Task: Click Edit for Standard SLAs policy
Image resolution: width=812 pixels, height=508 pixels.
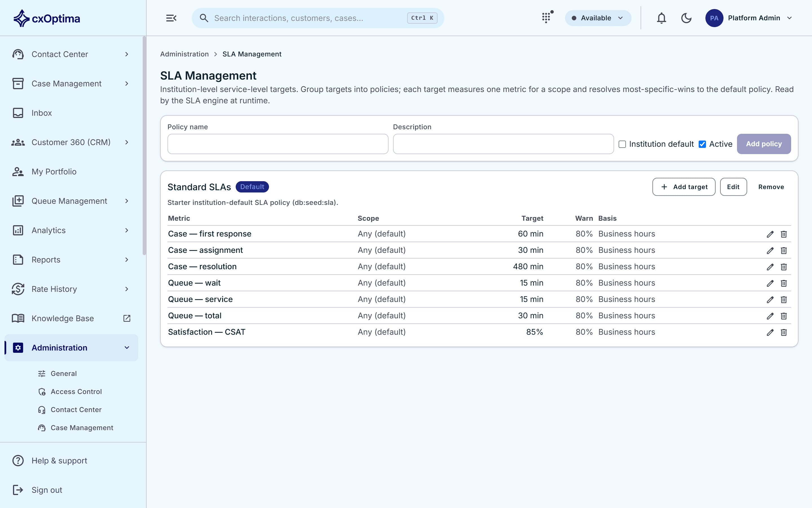Action: tap(733, 187)
